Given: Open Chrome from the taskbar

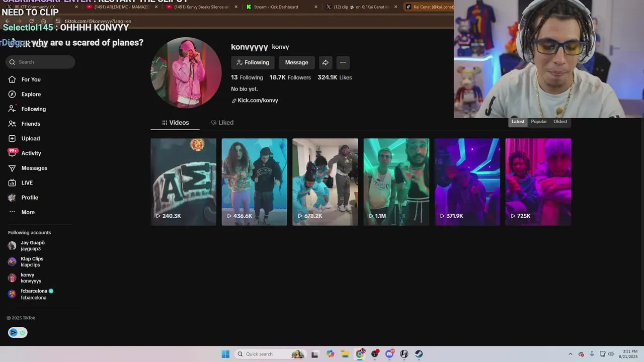Looking at the screenshot, I should click(x=360, y=354).
